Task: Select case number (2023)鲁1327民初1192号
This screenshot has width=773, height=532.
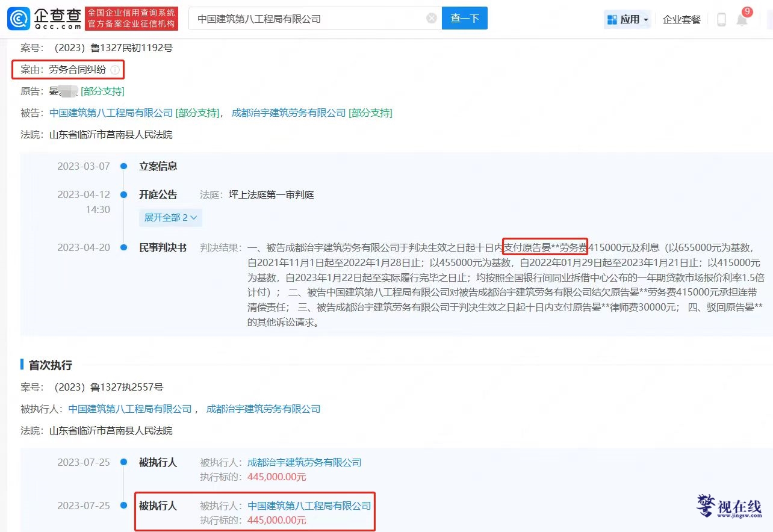Action: [x=111, y=48]
